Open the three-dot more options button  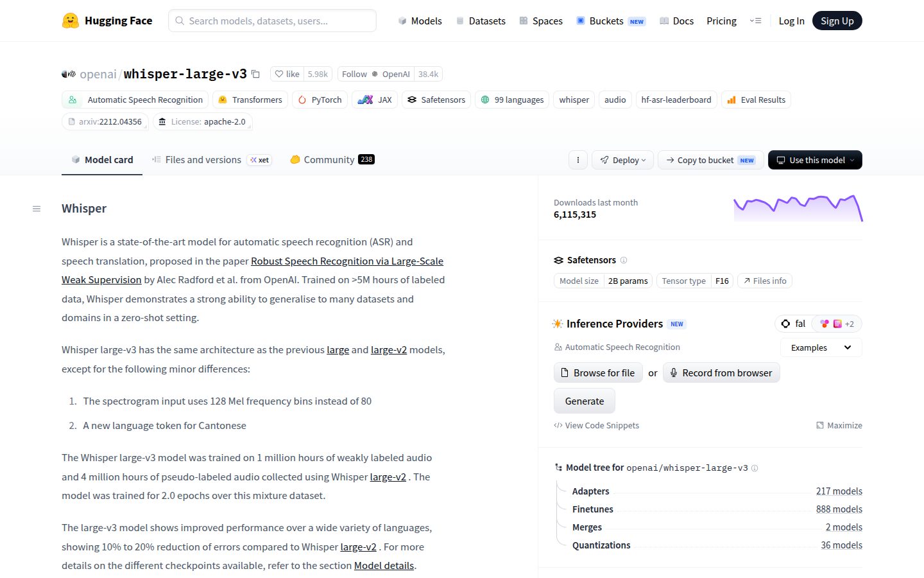click(578, 160)
